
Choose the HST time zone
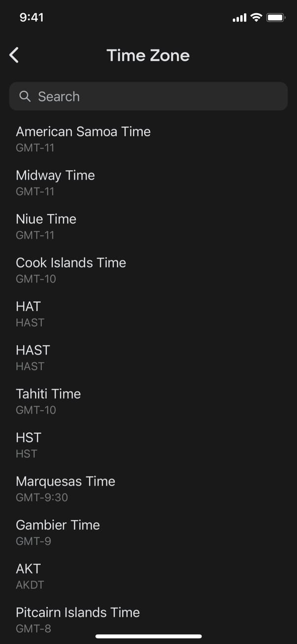[x=29, y=444]
